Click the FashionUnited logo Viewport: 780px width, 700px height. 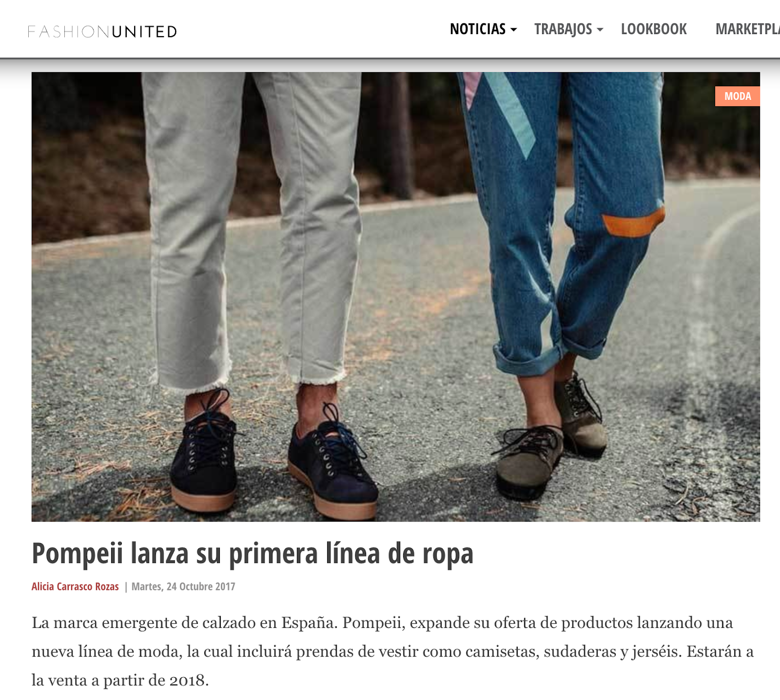click(x=102, y=32)
